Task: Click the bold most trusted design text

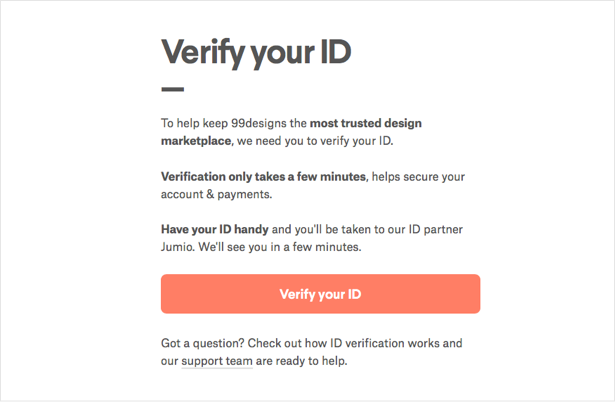Action: pos(366,124)
